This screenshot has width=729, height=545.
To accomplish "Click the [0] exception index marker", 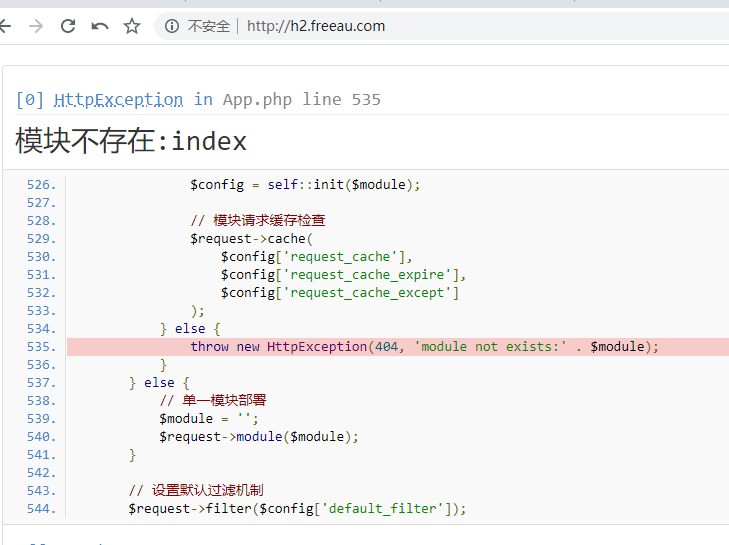I will pos(30,99).
